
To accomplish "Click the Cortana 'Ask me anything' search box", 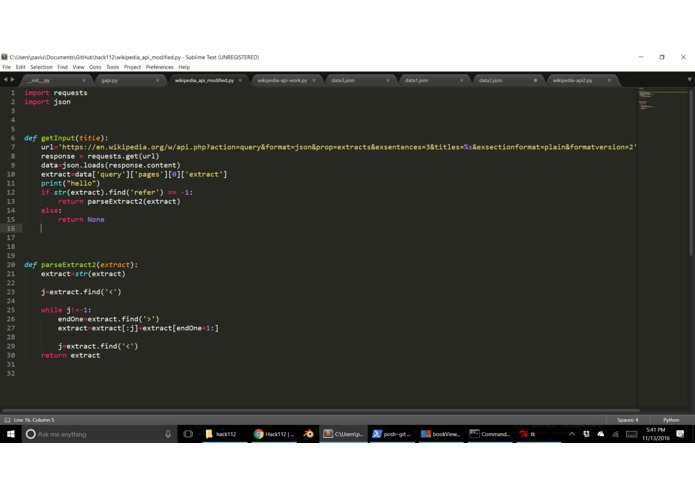I will 99,434.
